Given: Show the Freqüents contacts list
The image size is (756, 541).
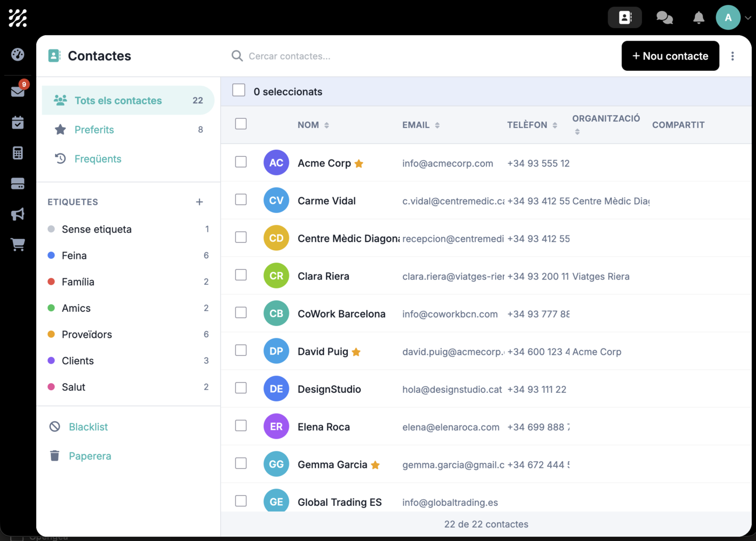Looking at the screenshot, I should pyautogui.click(x=98, y=159).
